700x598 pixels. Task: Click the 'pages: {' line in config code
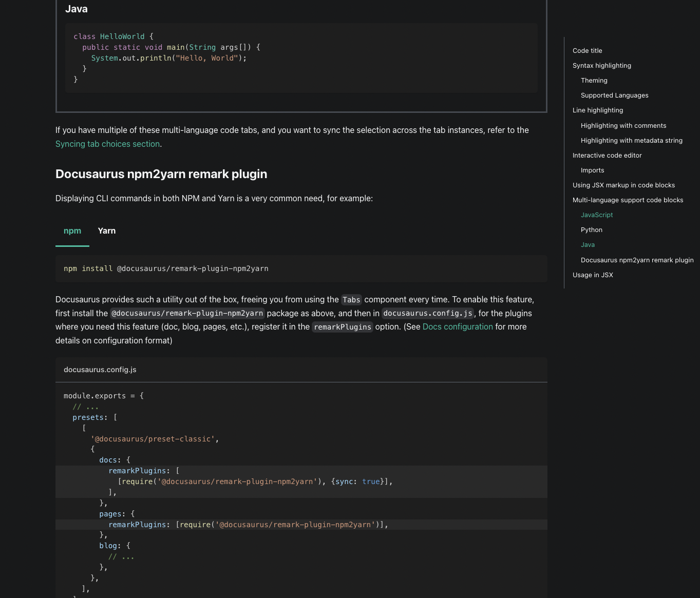tap(117, 514)
